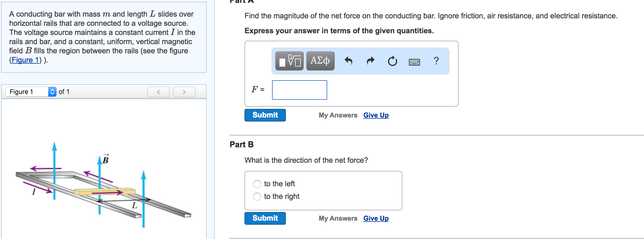The image size is (644, 239).
Task: Click the redo arrow in the equation toolbar
Action: (370, 61)
